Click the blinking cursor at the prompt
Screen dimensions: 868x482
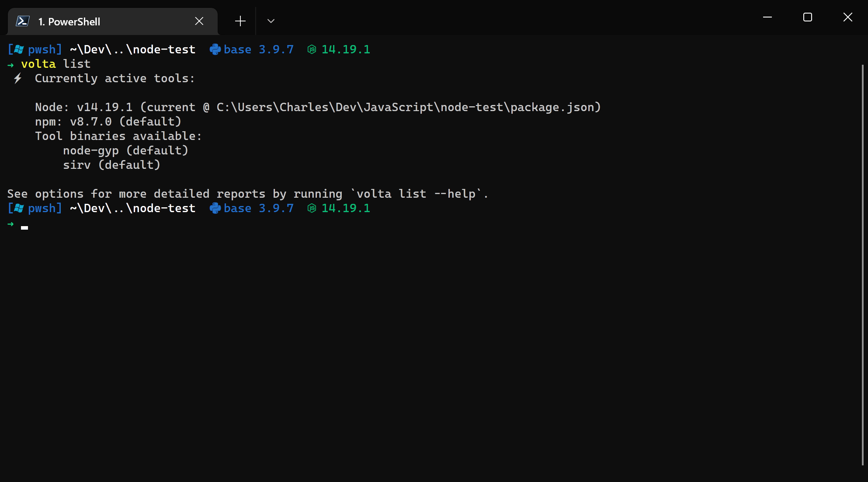click(x=24, y=227)
